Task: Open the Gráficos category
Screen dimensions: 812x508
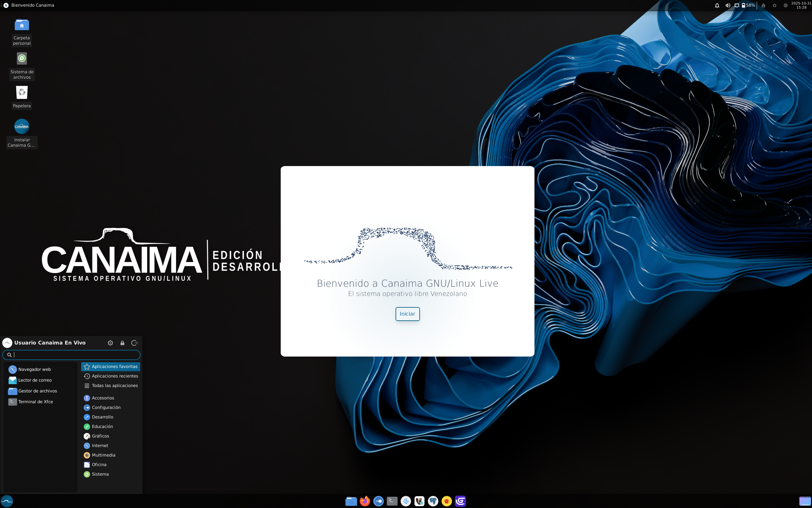Action: (110, 436)
